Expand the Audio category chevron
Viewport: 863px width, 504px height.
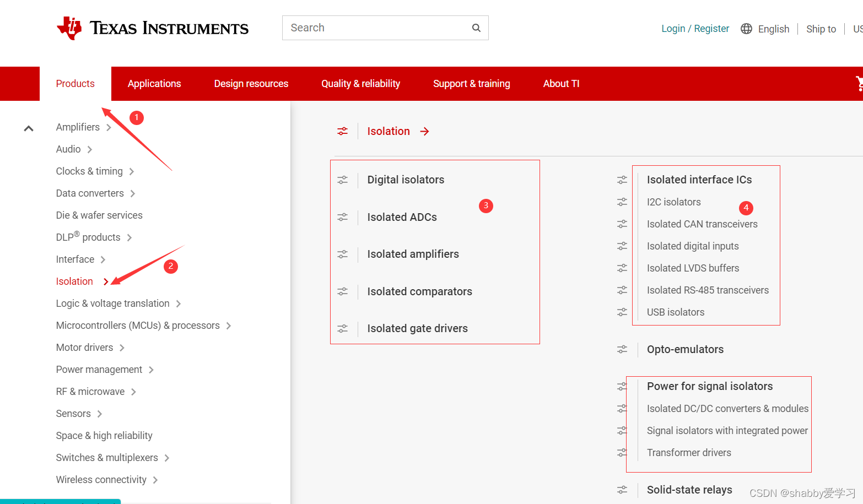coord(89,149)
